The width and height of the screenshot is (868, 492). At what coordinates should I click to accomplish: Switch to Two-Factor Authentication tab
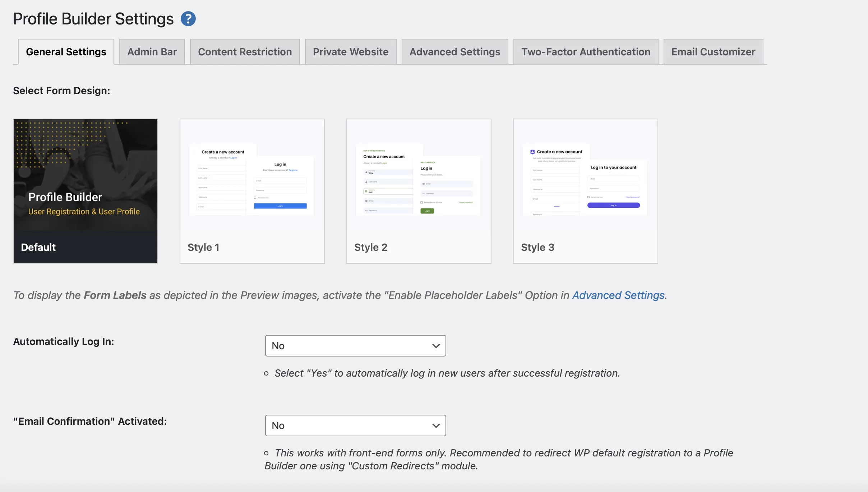click(x=585, y=51)
